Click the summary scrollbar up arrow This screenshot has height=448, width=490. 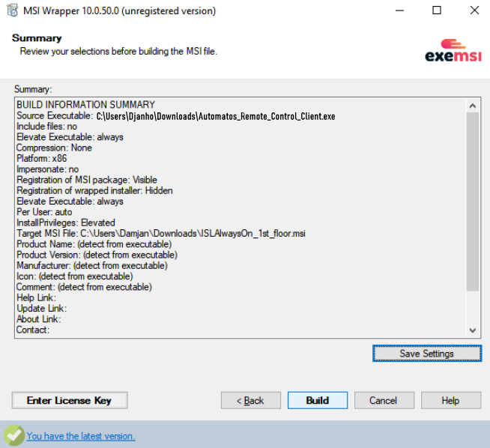[x=473, y=106]
